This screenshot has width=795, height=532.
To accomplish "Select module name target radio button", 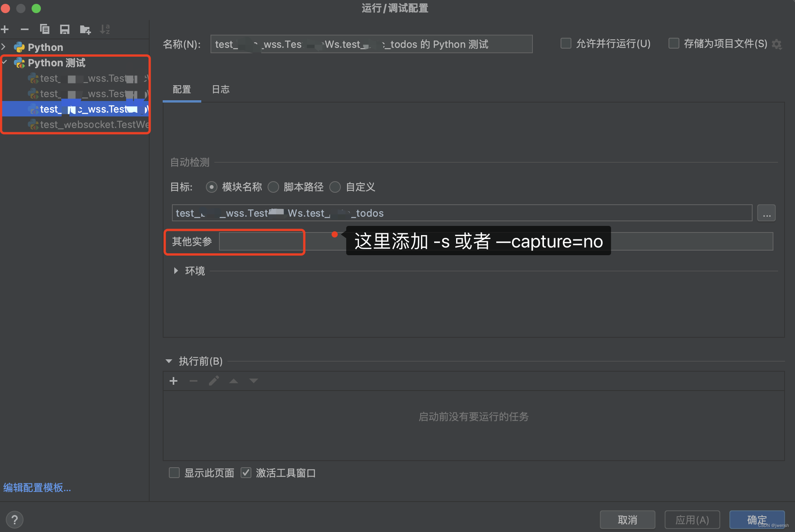I will (211, 187).
